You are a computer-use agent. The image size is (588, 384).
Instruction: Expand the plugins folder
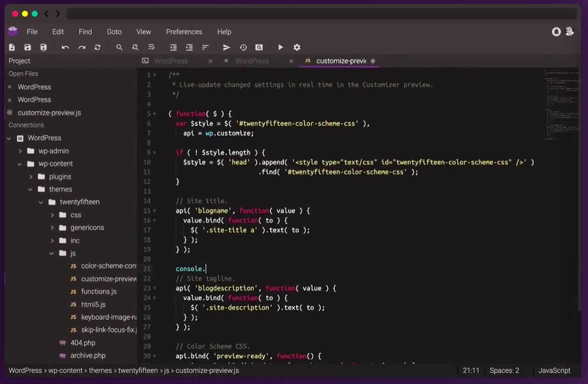pos(31,177)
